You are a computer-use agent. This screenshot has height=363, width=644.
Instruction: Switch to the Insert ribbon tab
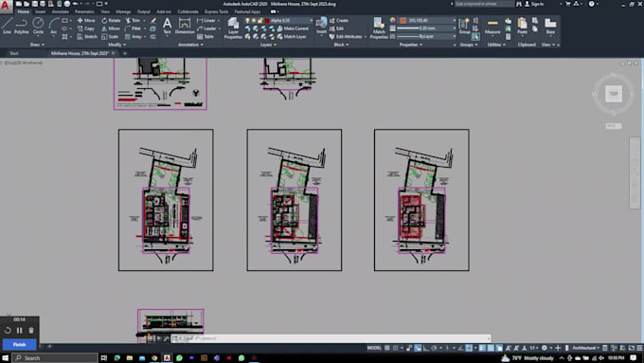(x=40, y=11)
